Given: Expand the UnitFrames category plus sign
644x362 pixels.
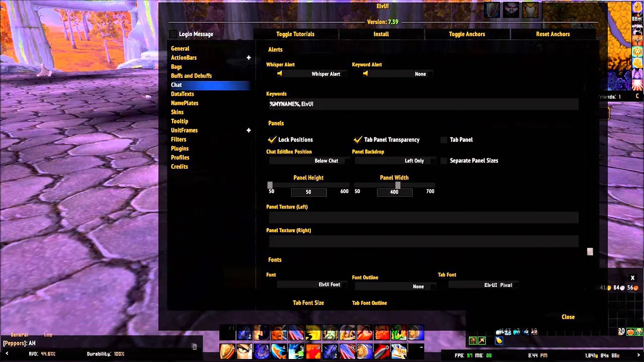Looking at the screenshot, I should click(249, 130).
